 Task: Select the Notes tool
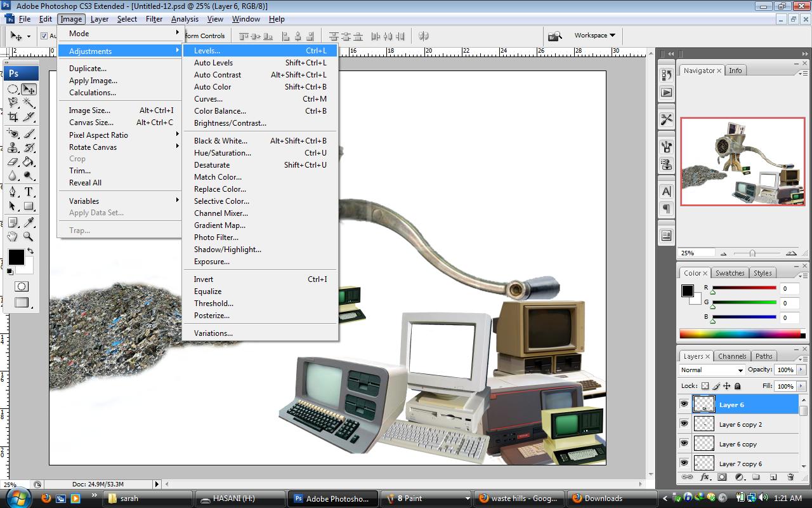[13, 223]
